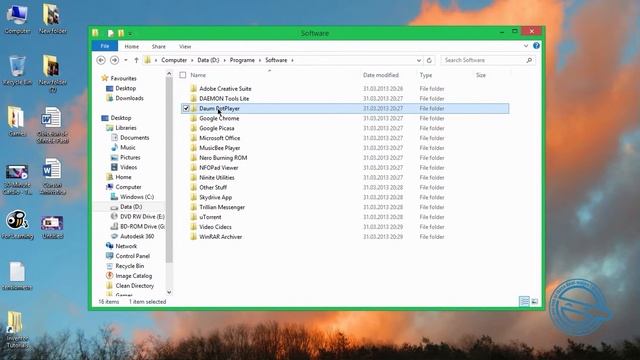The width and height of the screenshot is (640, 360).
Task: Click the Properties quick access icon
Action: 110,33
